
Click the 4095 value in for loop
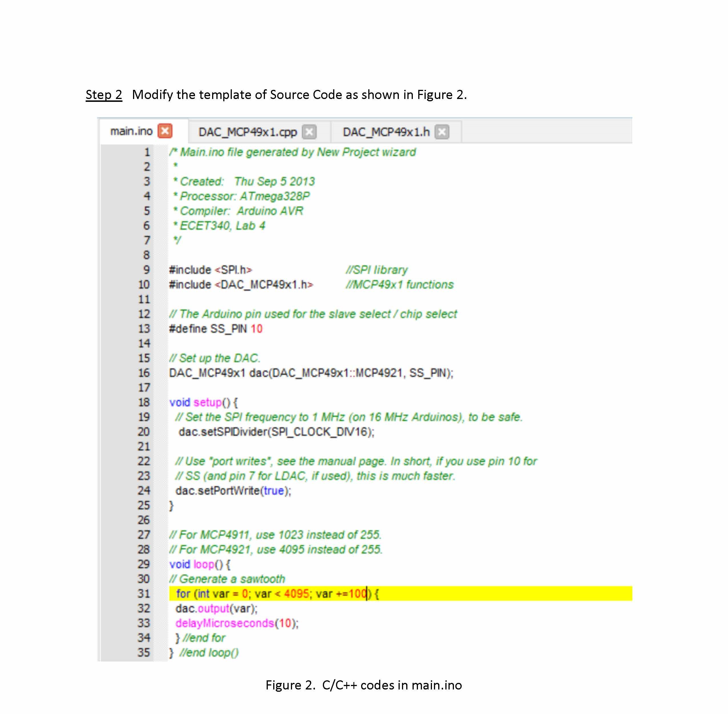pyautogui.click(x=296, y=594)
